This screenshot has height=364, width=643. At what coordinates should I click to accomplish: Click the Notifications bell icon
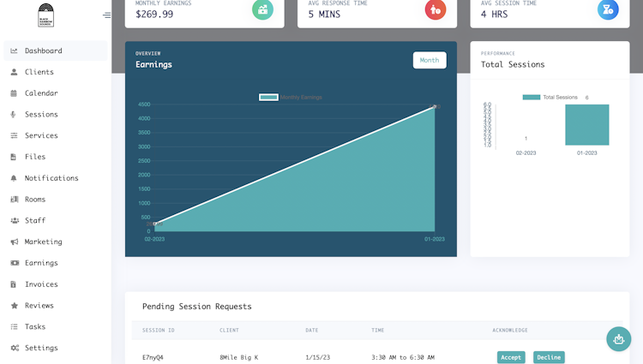[14, 178]
